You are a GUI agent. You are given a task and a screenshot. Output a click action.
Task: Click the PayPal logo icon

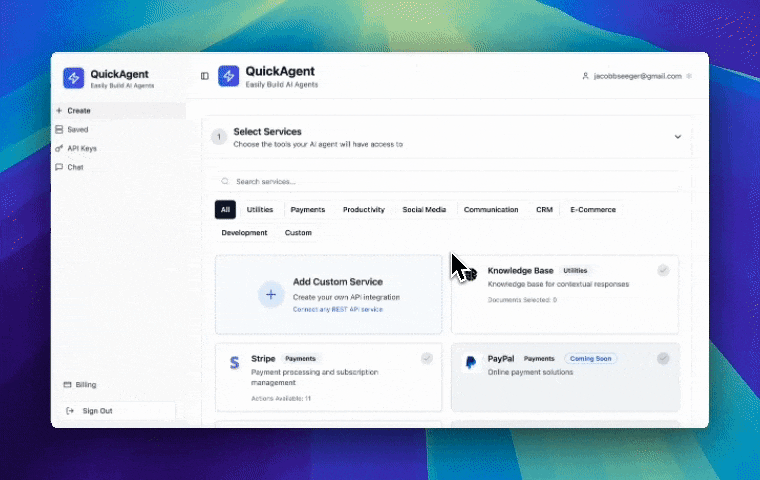pyautogui.click(x=471, y=362)
